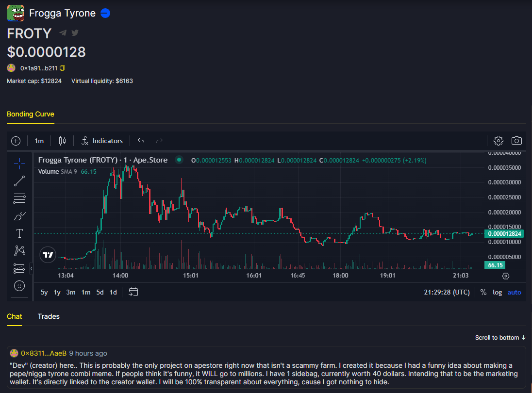Open the FROTY Twitter link icon

pyautogui.click(x=75, y=33)
